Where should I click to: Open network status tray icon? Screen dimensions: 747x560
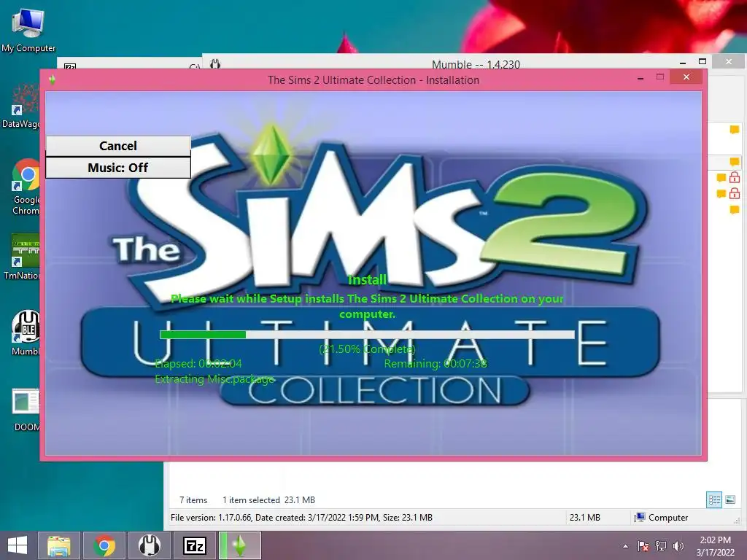click(x=661, y=546)
